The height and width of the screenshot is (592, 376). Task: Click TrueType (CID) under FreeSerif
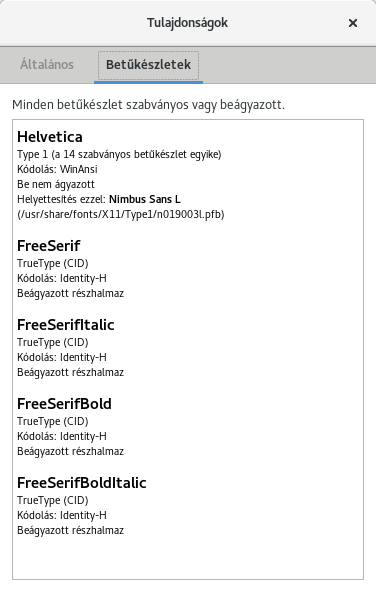tap(53, 263)
